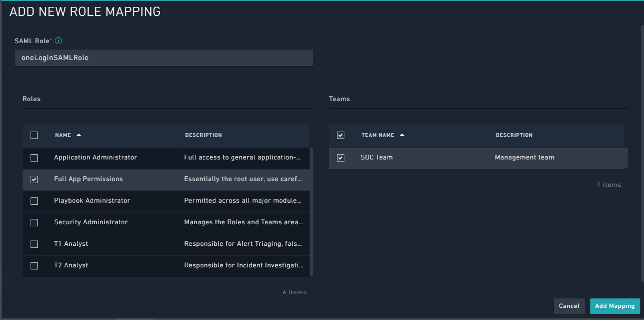Check the Application Administrator role checkbox
644x320 pixels.
click(x=34, y=157)
